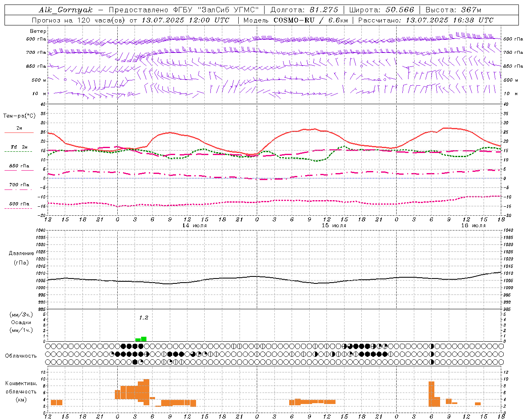Click the Ветер wind panel label

coord(38,31)
